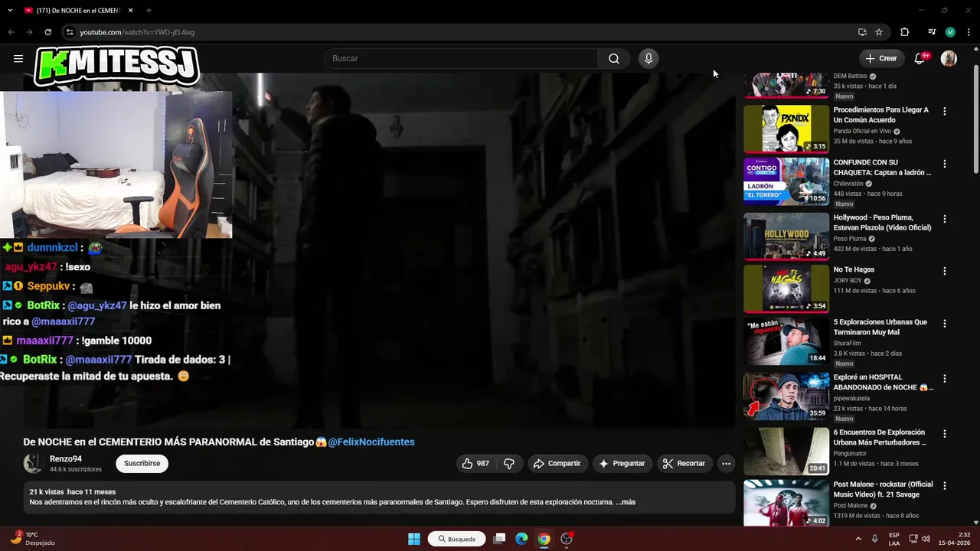Screen dimensions: 980x551
Task: Start voice search with microphone icon
Action: pyautogui.click(x=648, y=58)
